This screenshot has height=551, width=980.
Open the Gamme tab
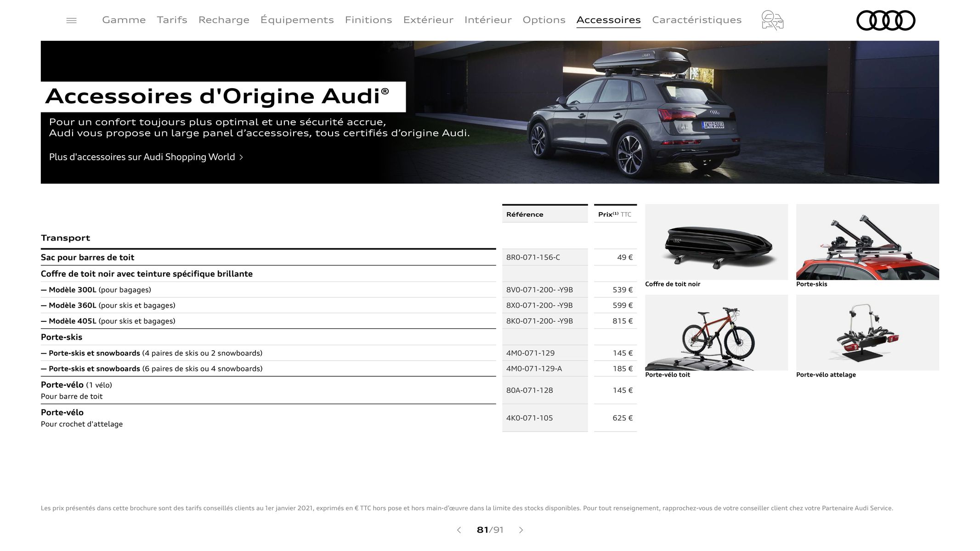124,20
